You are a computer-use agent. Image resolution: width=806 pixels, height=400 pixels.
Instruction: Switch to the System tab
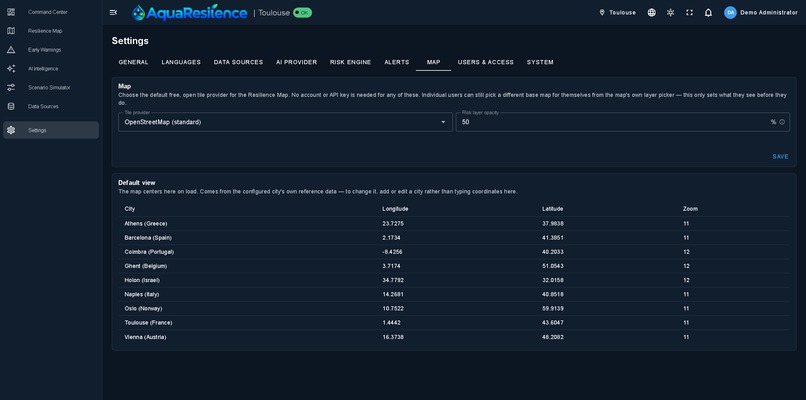pos(540,62)
